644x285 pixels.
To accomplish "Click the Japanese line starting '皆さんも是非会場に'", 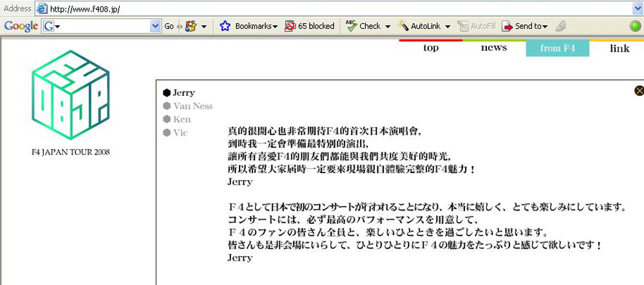I will click(x=415, y=245).
